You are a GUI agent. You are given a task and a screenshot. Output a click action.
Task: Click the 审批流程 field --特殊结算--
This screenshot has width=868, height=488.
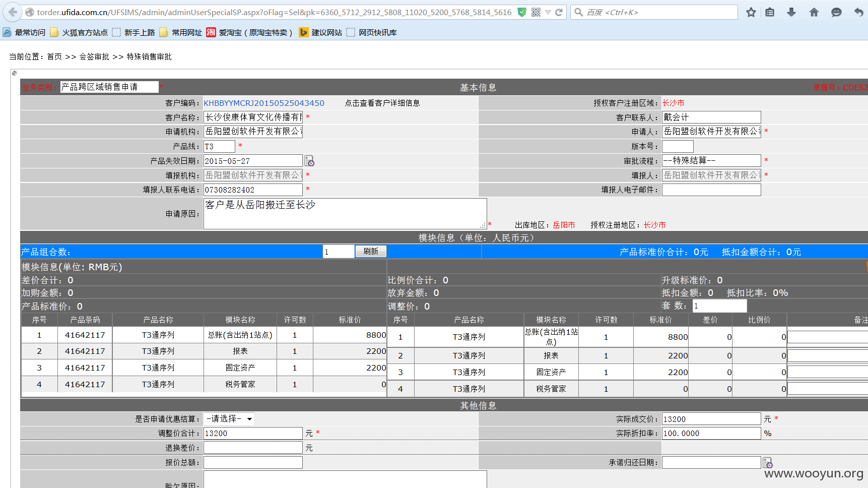pos(711,160)
